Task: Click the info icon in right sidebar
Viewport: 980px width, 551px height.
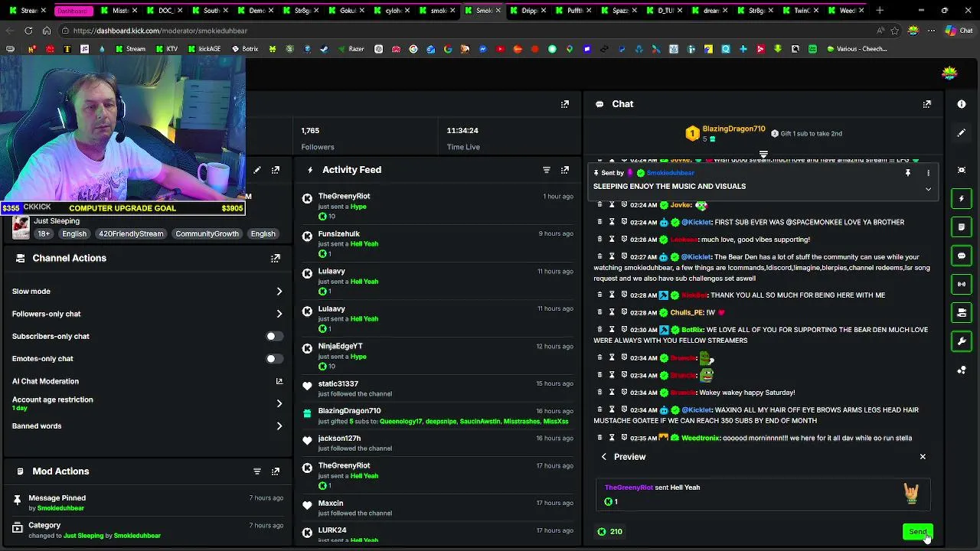Action: tap(962, 104)
